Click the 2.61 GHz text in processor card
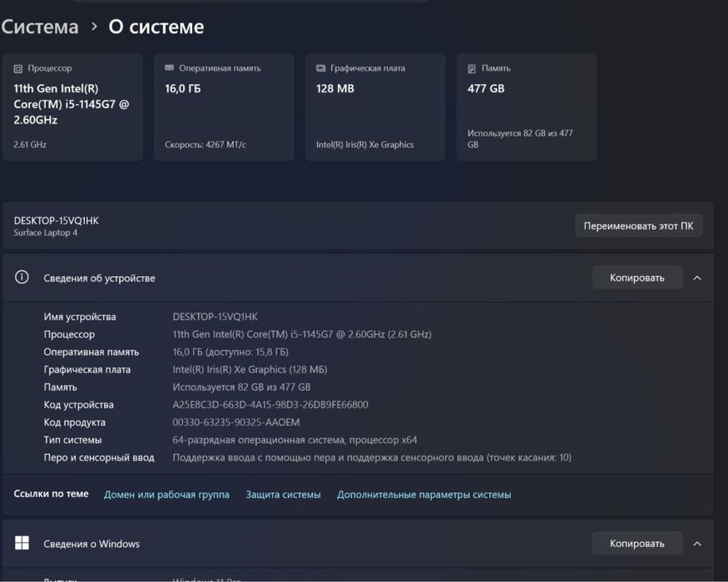The height and width of the screenshot is (582, 728). pyautogui.click(x=30, y=145)
